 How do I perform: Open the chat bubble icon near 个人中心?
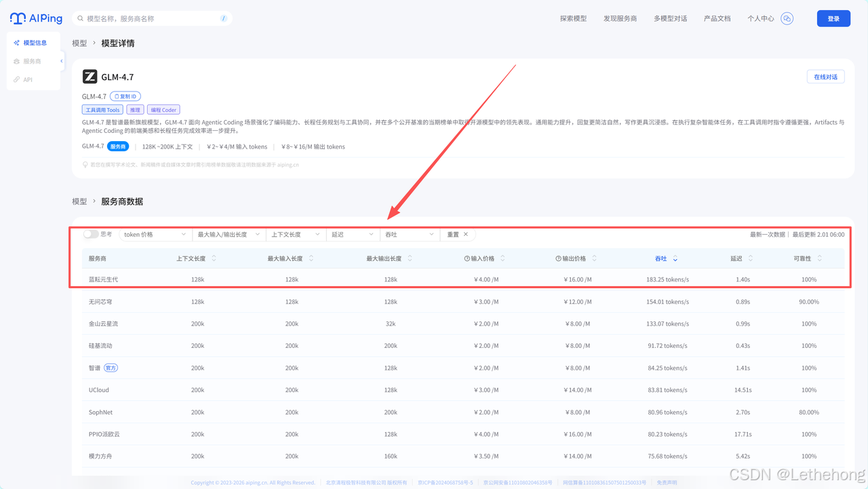(787, 18)
